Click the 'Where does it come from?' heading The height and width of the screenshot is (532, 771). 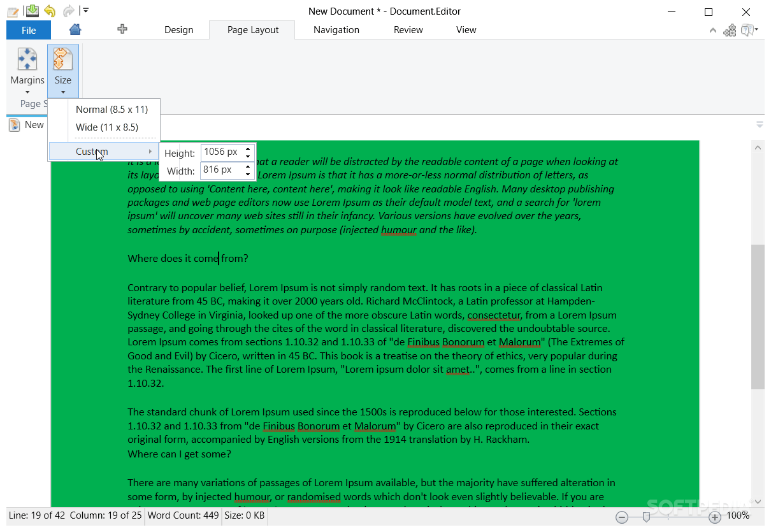point(188,258)
